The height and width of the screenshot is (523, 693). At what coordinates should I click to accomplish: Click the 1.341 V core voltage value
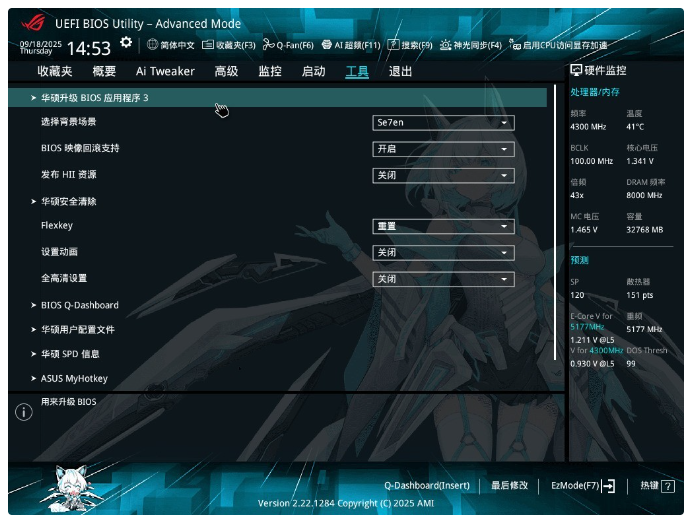(640, 161)
